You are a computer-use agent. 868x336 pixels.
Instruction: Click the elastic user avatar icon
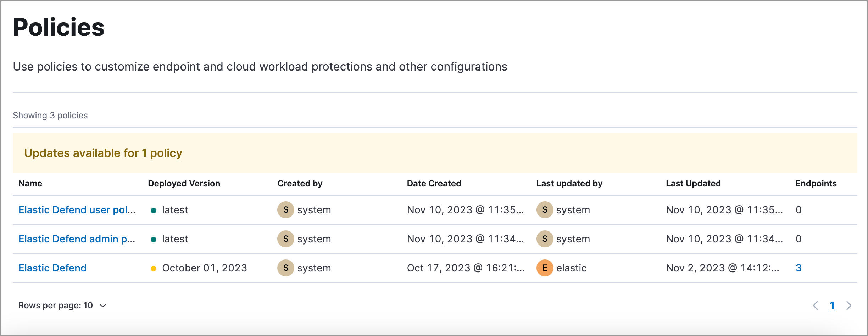click(x=545, y=268)
